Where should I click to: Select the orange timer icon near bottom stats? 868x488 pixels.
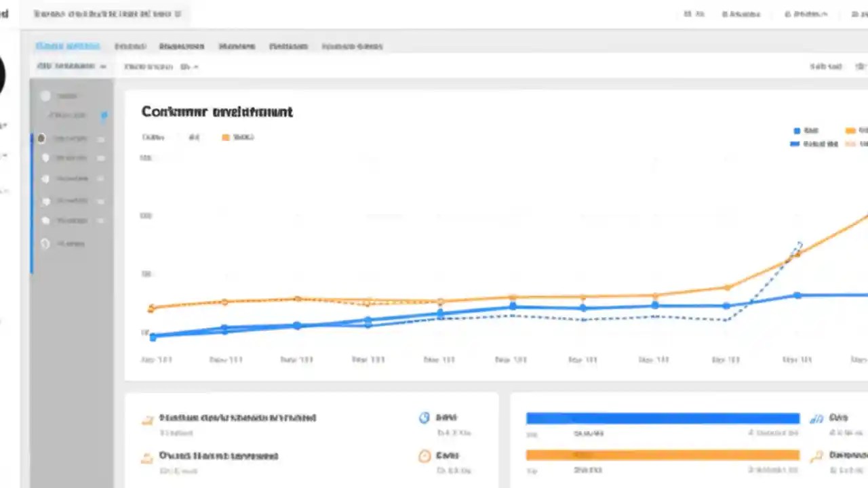(x=424, y=455)
